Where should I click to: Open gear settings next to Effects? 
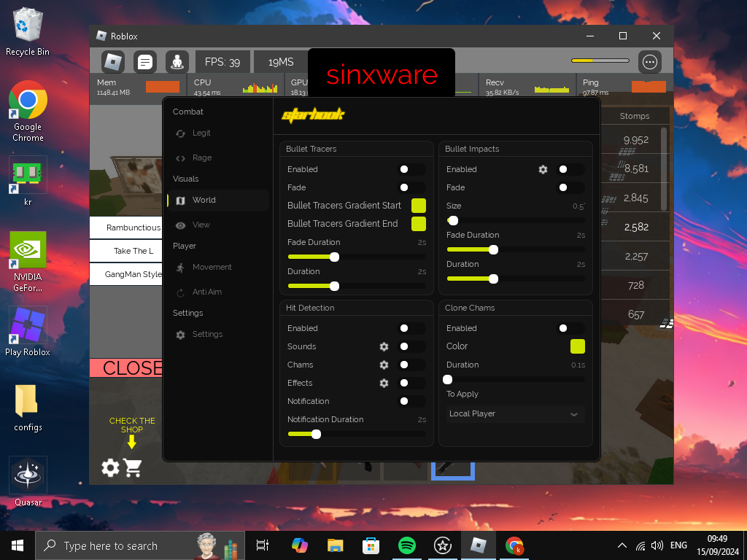pyautogui.click(x=384, y=383)
